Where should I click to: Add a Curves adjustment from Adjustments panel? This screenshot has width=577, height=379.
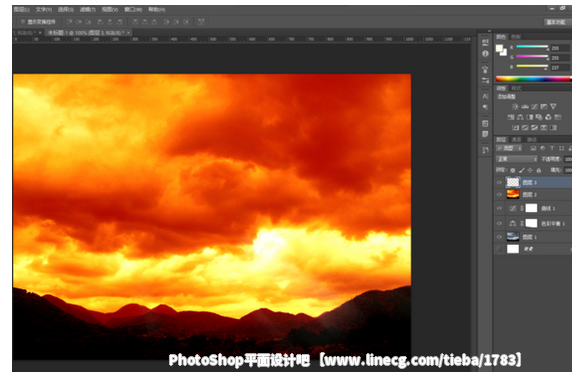point(535,107)
